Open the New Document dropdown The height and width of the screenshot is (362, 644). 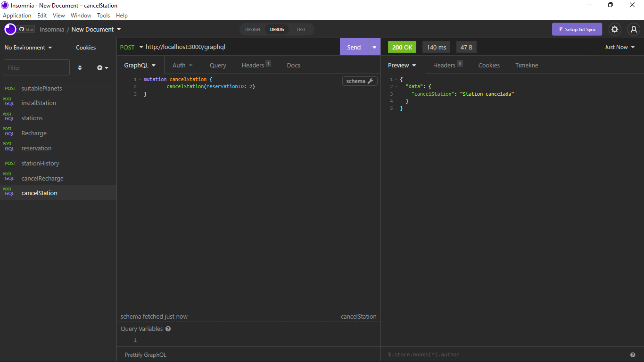coord(96,29)
